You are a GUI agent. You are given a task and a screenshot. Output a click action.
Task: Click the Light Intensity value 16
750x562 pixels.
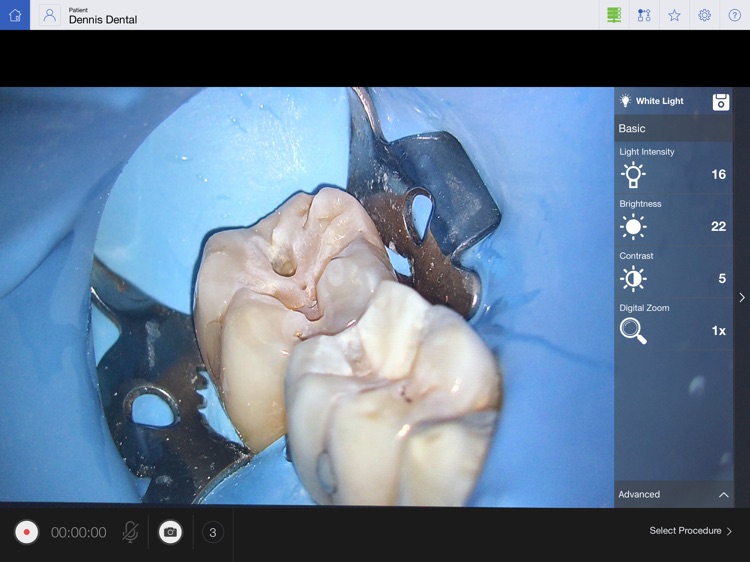click(718, 175)
